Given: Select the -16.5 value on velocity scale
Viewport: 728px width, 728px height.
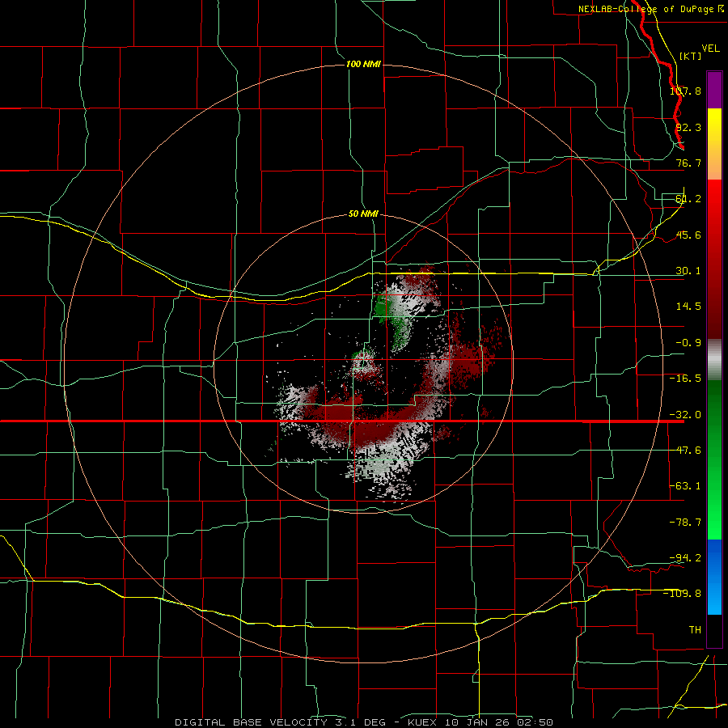Looking at the screenshot, I should (685, 379).
